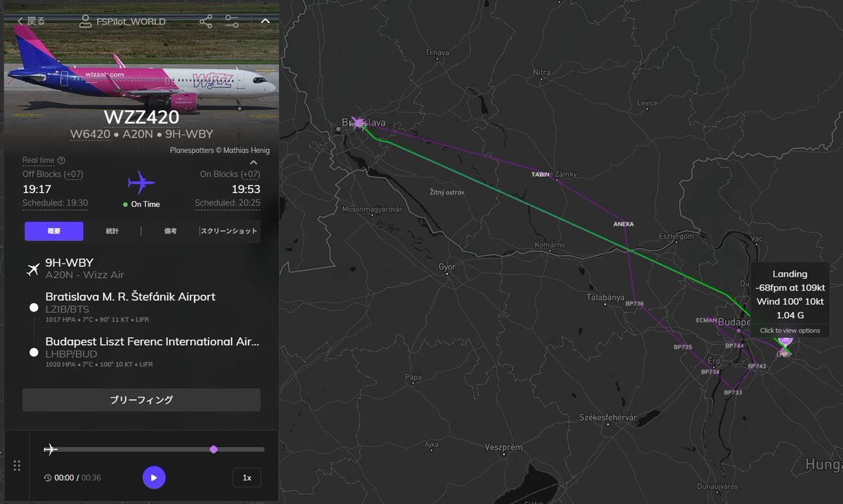Click the white aircraft icon beside 9H-WBY
The image size is (843, 504).
(32, 270)
